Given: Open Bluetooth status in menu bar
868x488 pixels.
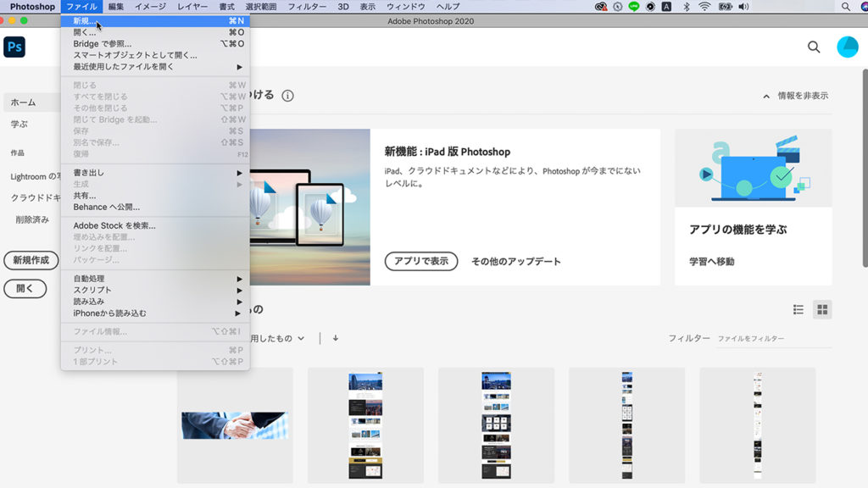Looking at the screenshot, I should [x=687, y=7].
